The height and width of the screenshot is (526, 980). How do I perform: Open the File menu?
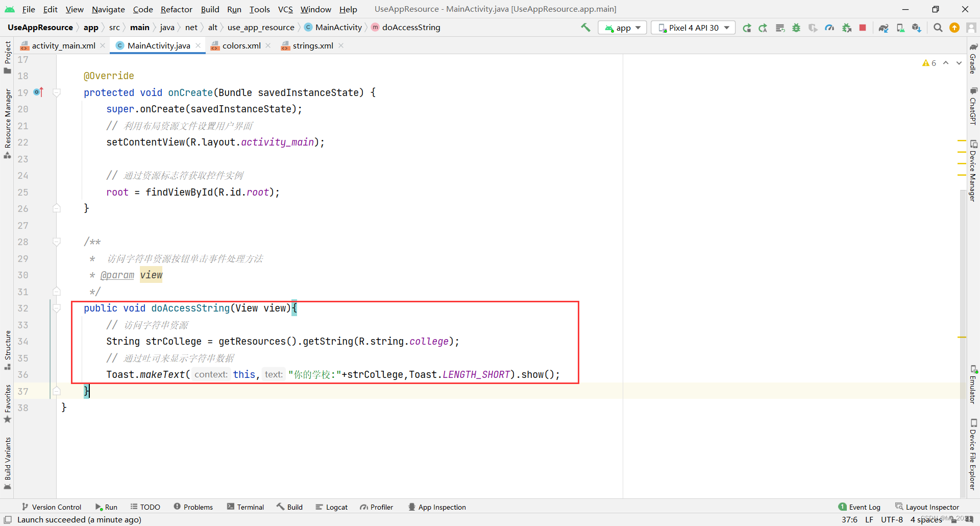(29, 9)
